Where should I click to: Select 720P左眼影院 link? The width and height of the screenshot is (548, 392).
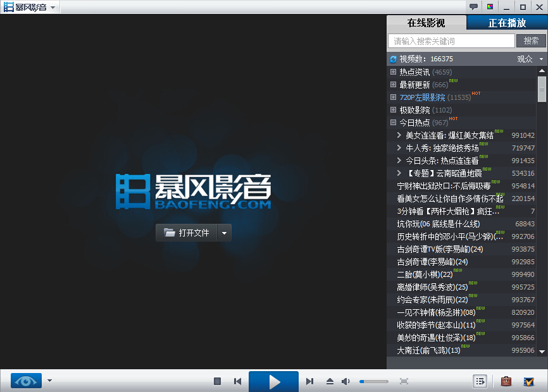[x=422, y=97]
